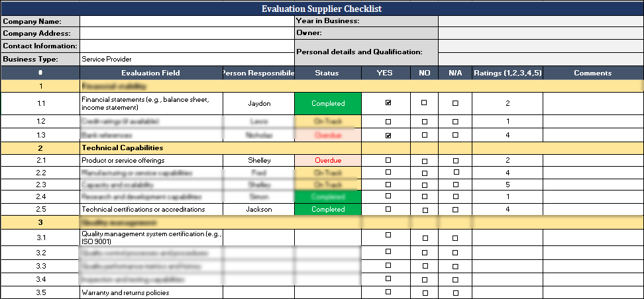Open the Business Type cell showing Service Provider
The width and height of the screenshot is (644, 299).
[x=187, y=59]
